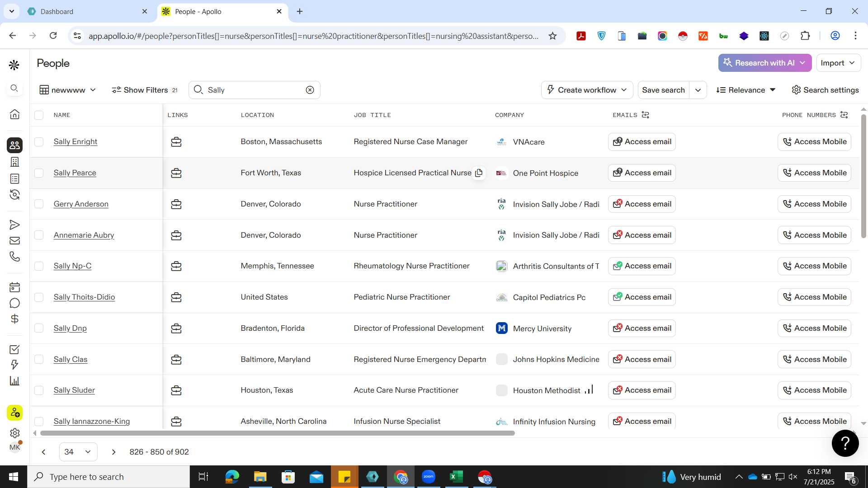Expand the Save search arrow menu
868x488 pixels.
698,90
